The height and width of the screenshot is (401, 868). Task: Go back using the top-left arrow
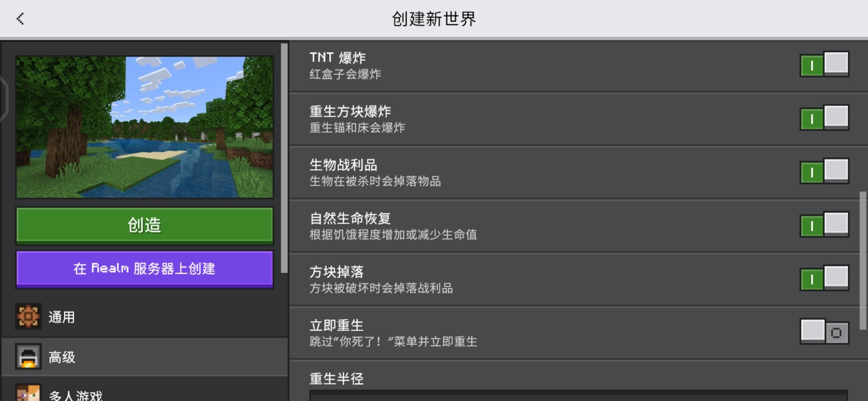click(20, 19)
